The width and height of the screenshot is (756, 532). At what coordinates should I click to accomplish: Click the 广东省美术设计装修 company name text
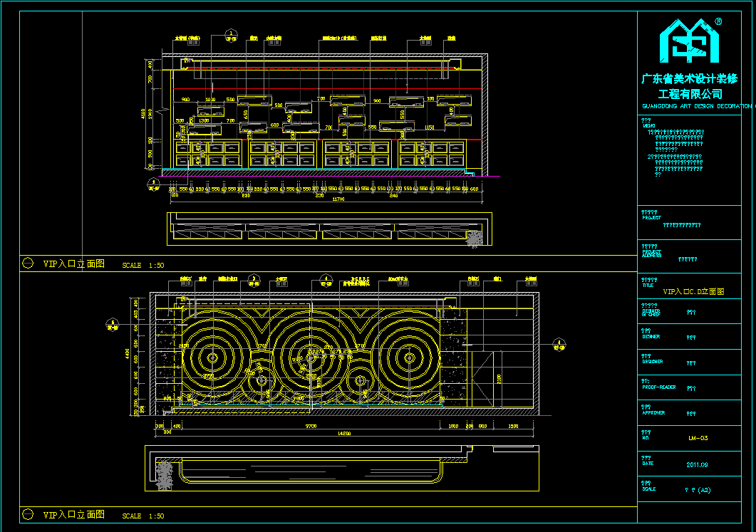coord(690,78)
